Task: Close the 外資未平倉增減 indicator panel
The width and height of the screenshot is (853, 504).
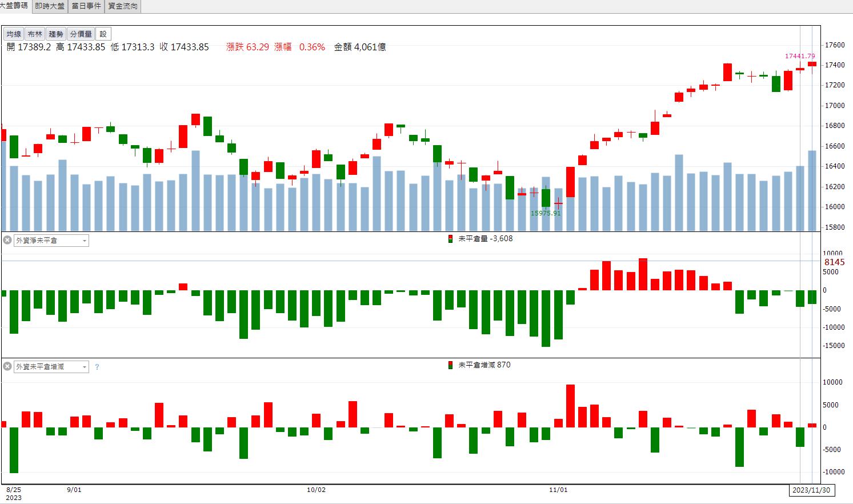Action: (7, 366)
